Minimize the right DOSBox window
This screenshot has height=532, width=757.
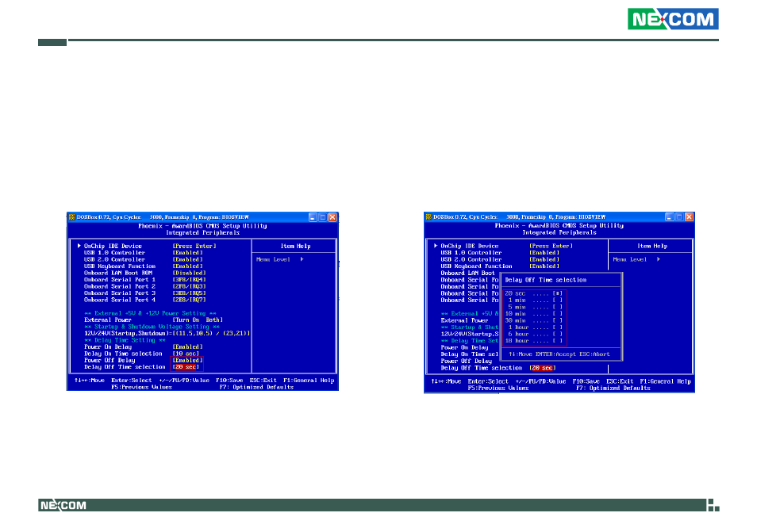point(669,216)
